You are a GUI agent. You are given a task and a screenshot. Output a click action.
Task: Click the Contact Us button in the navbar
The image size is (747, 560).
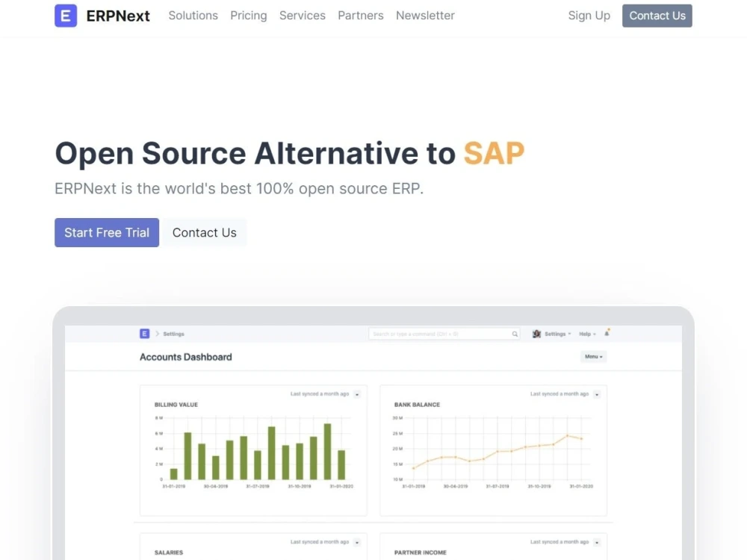coord(657,15)
